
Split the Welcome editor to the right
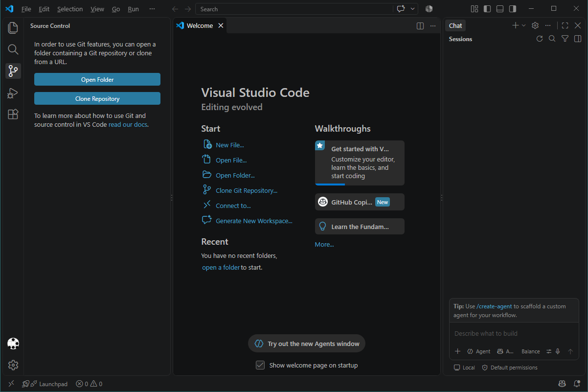click(x=420, y=26)
